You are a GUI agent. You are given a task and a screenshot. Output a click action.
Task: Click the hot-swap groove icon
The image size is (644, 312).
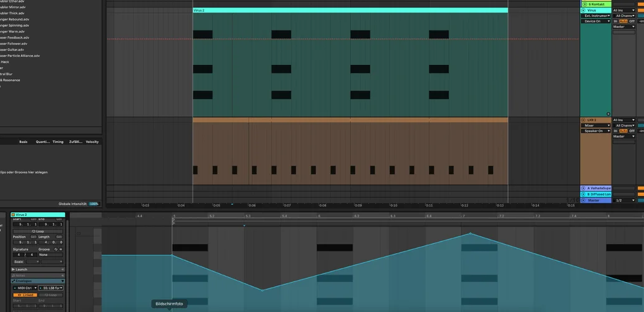(56, 250)
